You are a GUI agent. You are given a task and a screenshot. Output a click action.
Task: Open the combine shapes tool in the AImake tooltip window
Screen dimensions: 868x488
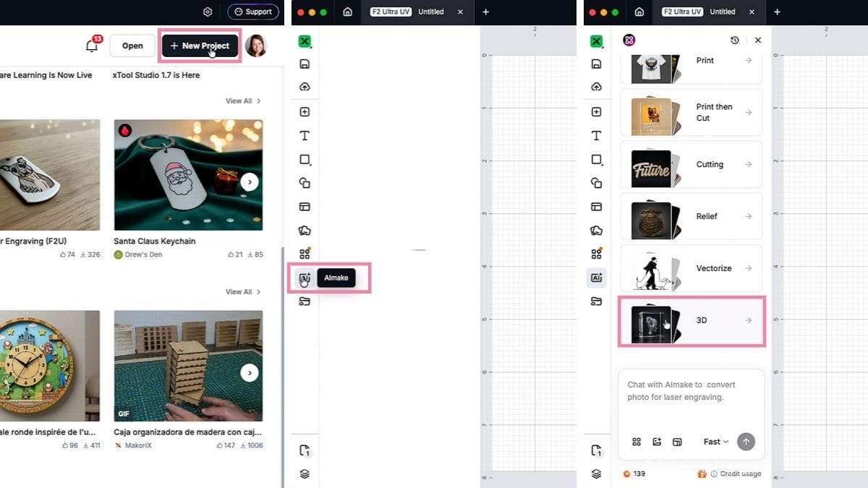point(305,183)
